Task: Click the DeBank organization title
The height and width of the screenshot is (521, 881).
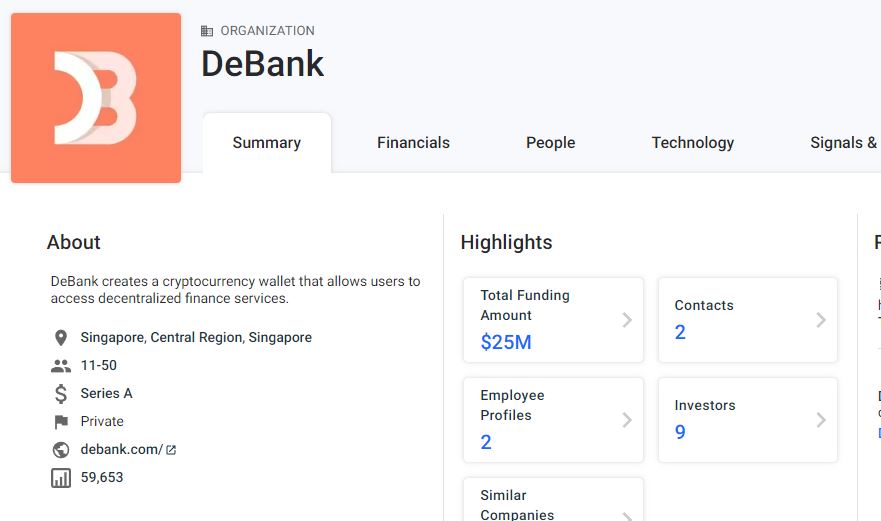Action: pos(262,64)
